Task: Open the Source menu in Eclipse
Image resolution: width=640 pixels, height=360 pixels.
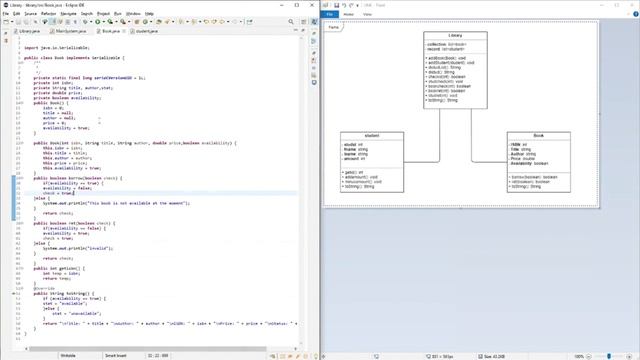Action: coord(30,13)
